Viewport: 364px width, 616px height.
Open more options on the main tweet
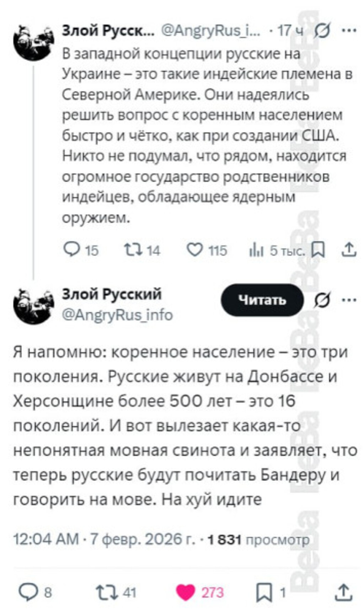(x=349, y=300)
